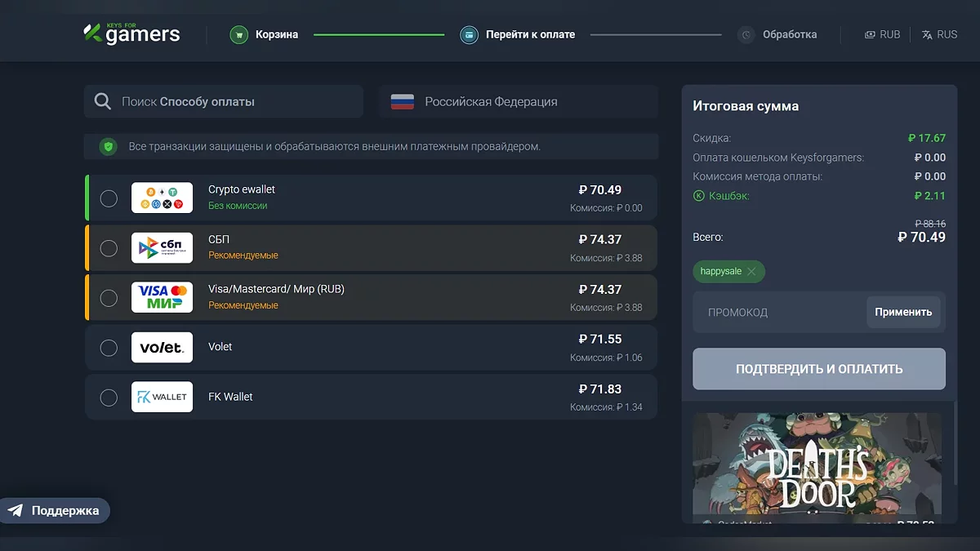
Task: Click the payment card step icon
Action: click(469, 35)
